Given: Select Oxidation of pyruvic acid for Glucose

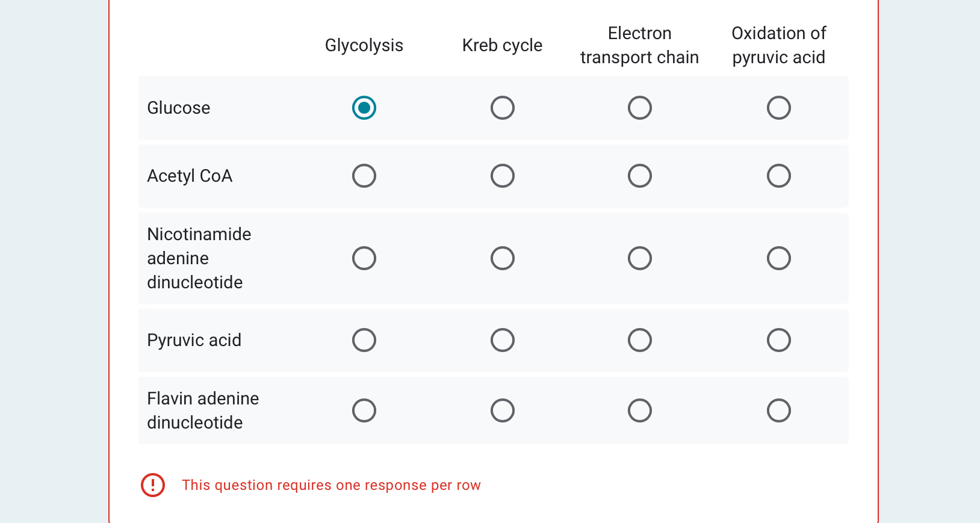Looking at the screenshot, I should click(778, 108).
